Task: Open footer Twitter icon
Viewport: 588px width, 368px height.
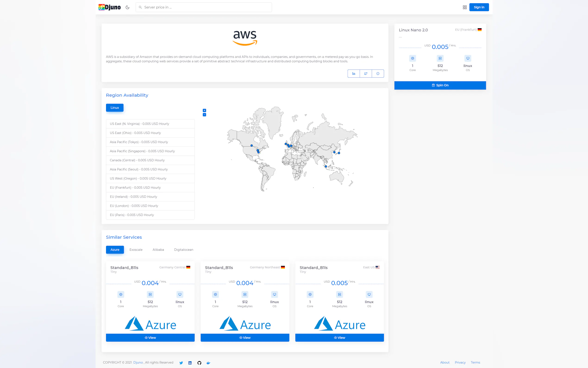Action: (x=181, y=363)
